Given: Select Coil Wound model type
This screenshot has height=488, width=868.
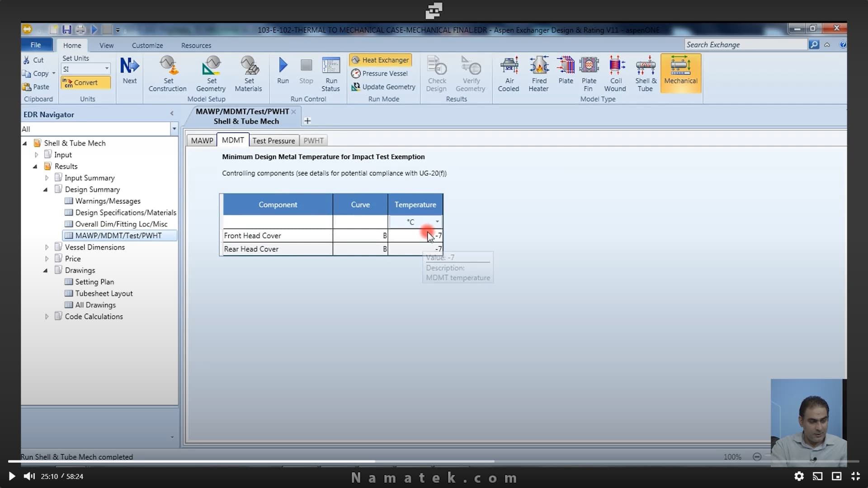Looking at the screenshot, I should tap(616, 74).
